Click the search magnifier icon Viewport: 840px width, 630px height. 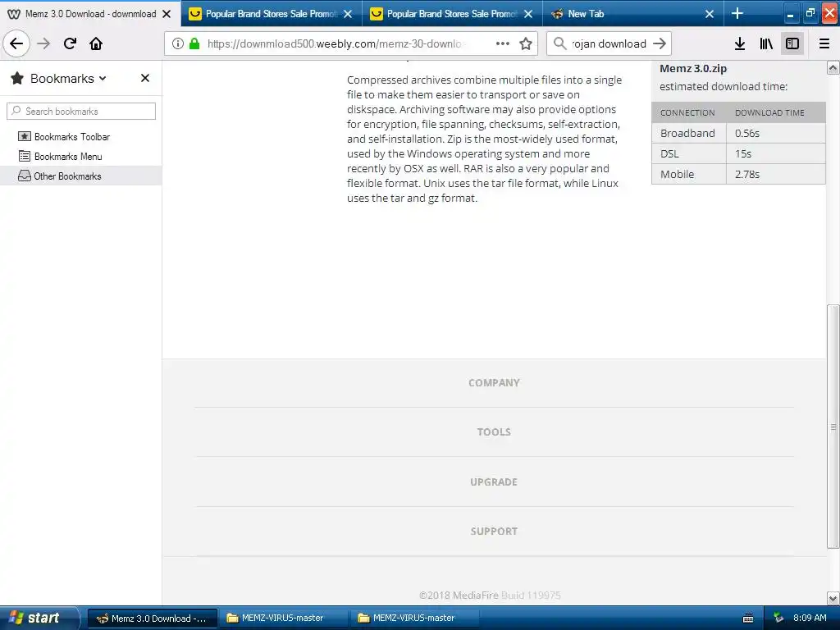pyautogui.click(x=559, y=43)
